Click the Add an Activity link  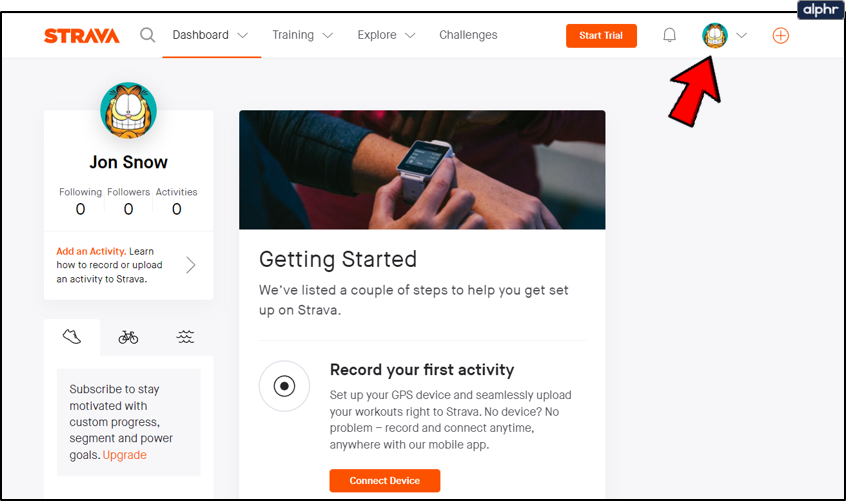[x=90, y=251]
